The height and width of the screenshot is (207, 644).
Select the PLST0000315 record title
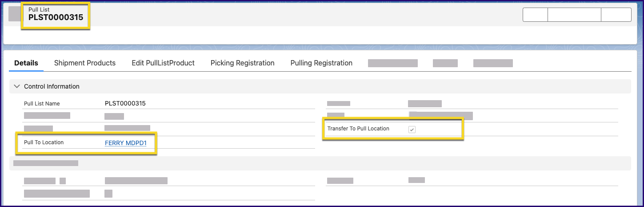point(56,17)
